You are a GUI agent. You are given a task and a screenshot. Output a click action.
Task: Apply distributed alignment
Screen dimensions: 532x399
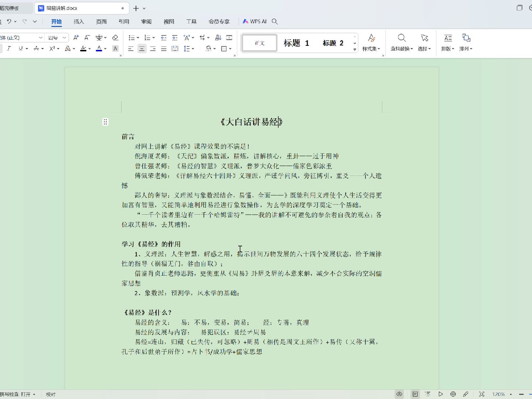175,48
